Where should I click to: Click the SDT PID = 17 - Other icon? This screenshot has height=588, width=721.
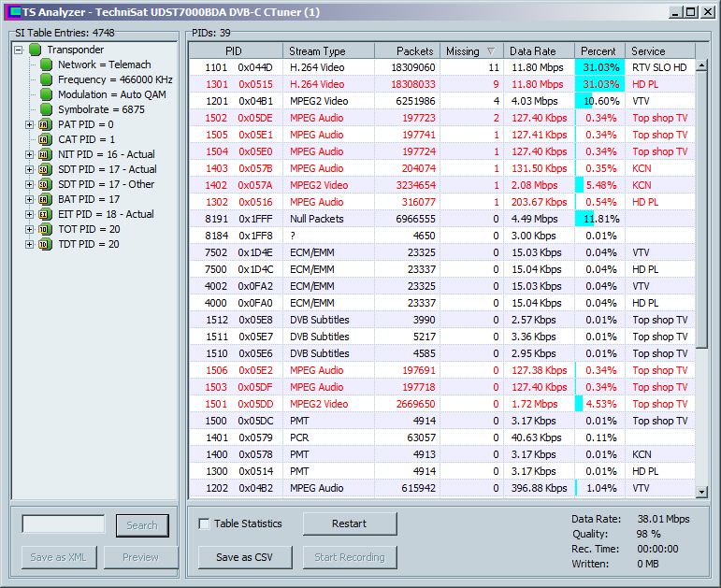click(45, 184)
